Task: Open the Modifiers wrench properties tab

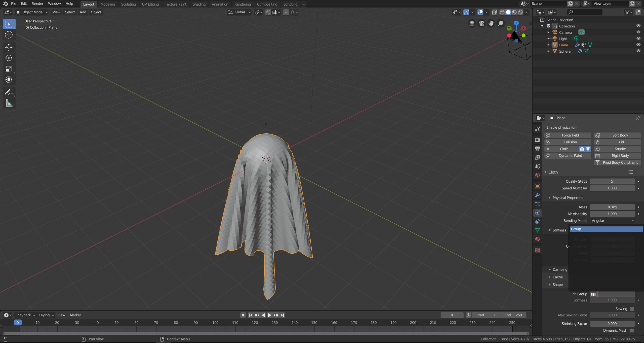Action: tap(537, 195)
